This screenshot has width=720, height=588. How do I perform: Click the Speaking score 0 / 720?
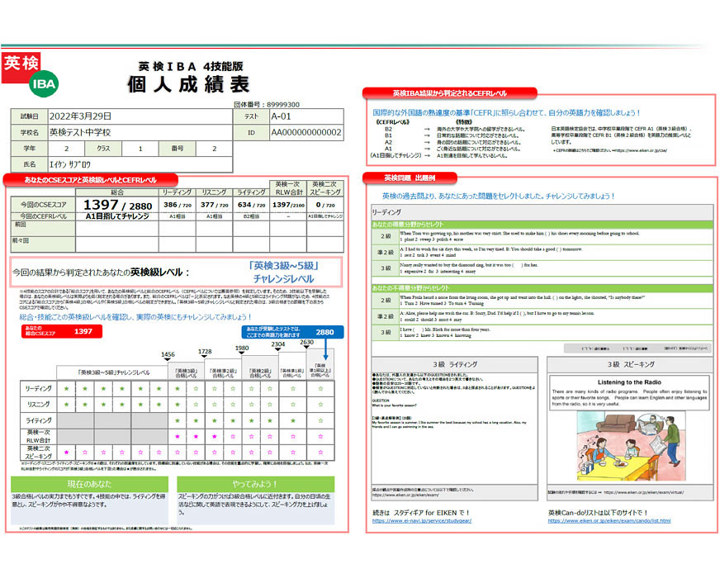coord(325,205)
